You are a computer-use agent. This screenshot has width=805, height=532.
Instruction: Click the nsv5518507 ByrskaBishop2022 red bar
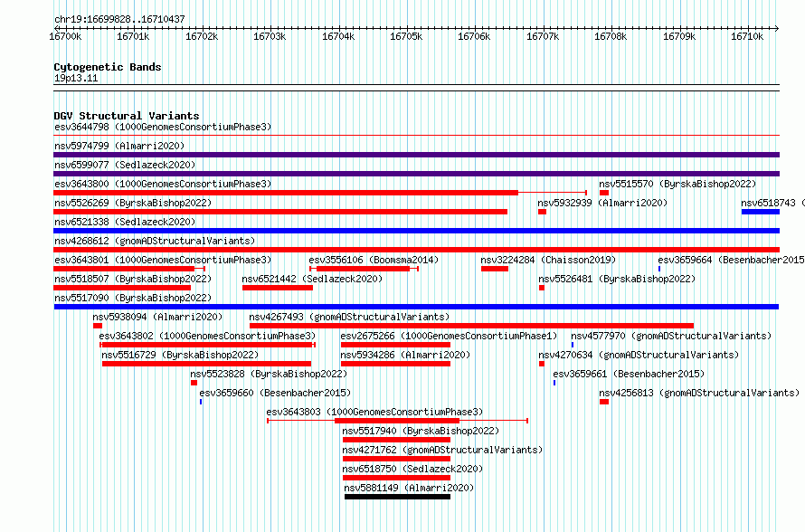pos(122,288)
